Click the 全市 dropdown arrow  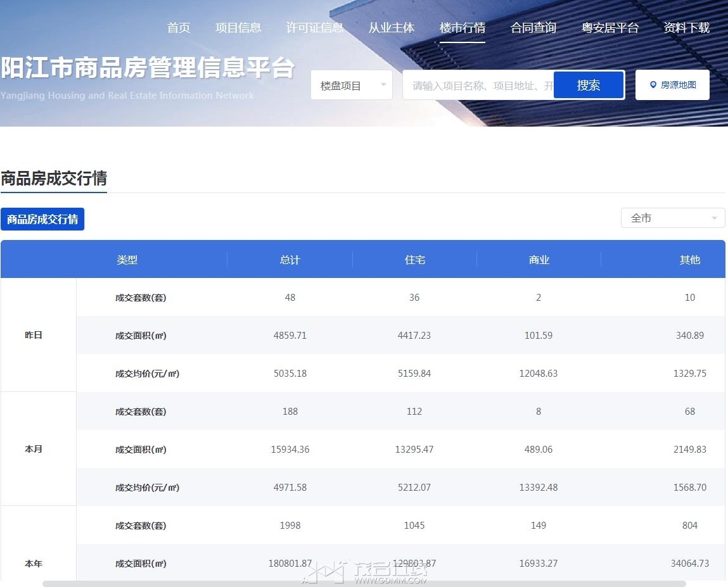(714, 218)
